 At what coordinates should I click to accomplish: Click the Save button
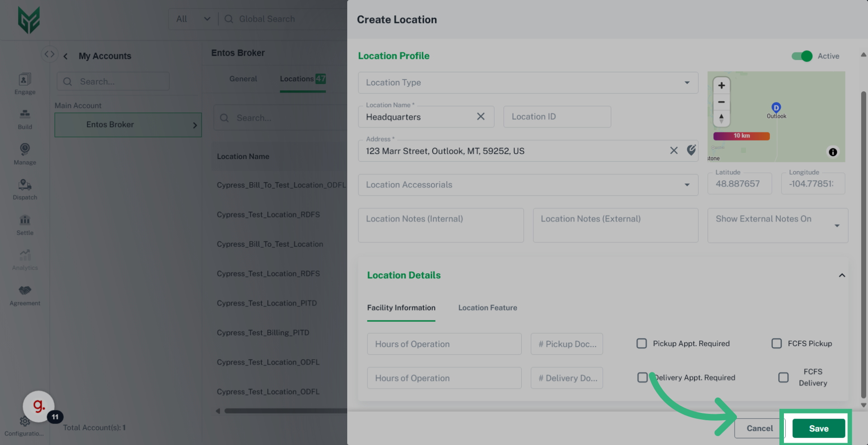coord(818,428)
